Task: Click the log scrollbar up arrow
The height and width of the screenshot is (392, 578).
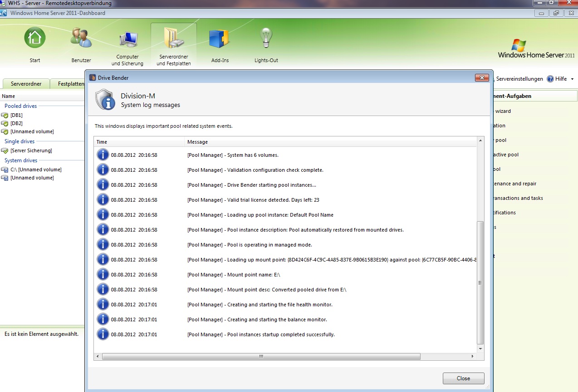Action: click(480, 141)
